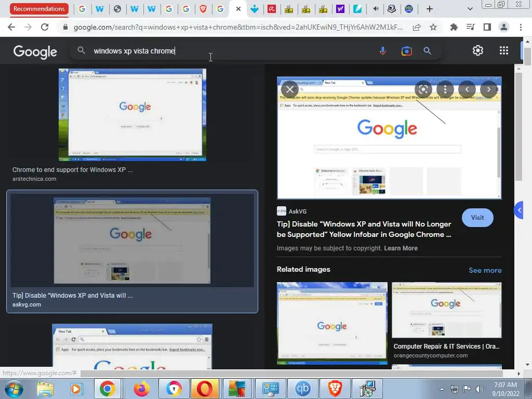Screen dimensions: 532x399
Task: Switch to the tab playing audio
Action: click(375, 9)
